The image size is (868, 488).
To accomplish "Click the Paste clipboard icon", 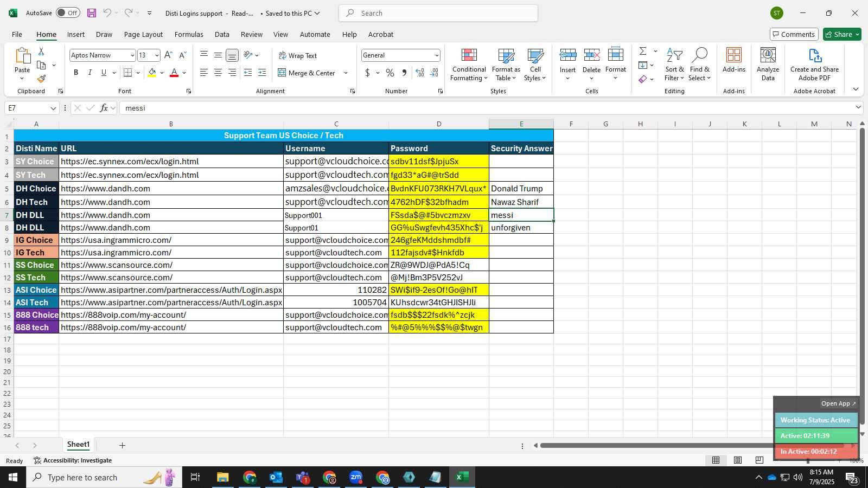I will [x=22, y=55].
